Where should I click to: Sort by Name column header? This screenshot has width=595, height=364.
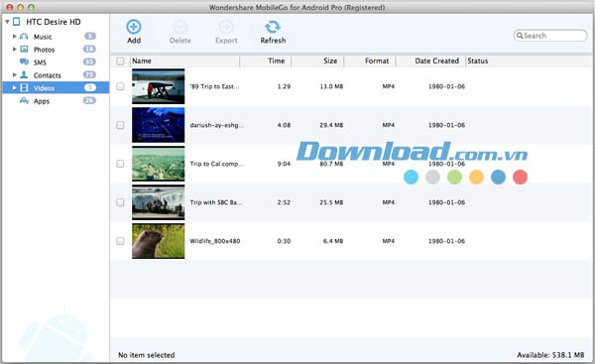tap(184, 61)
